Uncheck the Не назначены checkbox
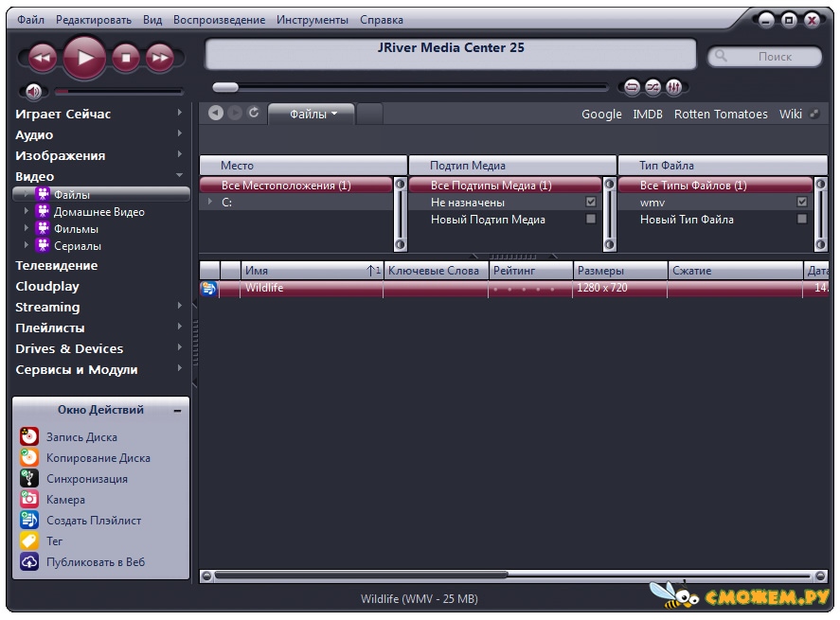The width and height of the screenshot is (840, 620). point(591,202)
